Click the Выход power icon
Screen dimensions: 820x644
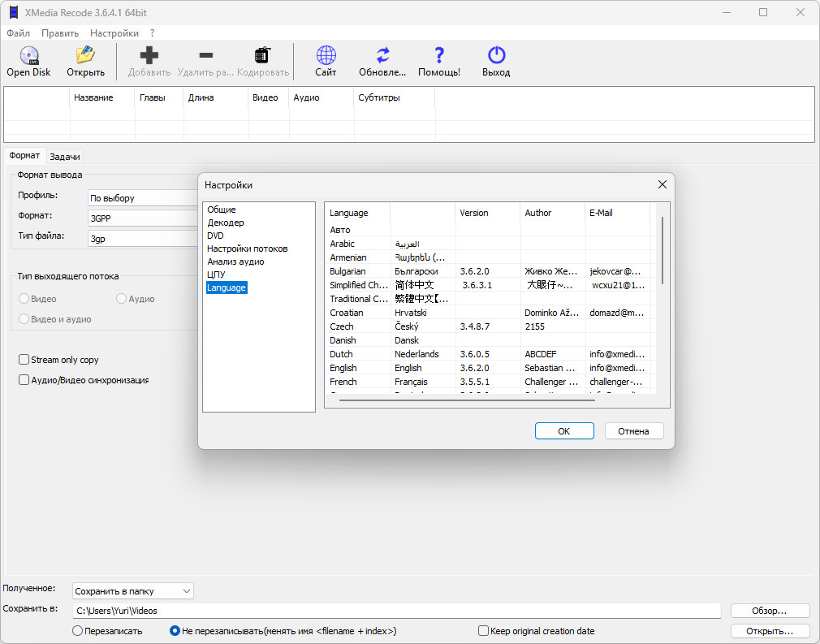click(496, 55)
